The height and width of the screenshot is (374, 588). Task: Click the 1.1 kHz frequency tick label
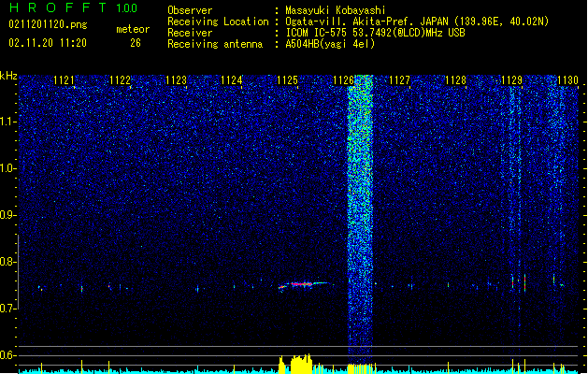pyautogui.click(x=7, y=122)
